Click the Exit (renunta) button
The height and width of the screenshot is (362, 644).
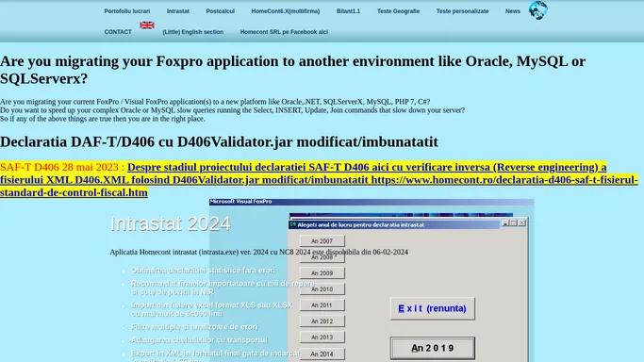click(x=433, y=308)
